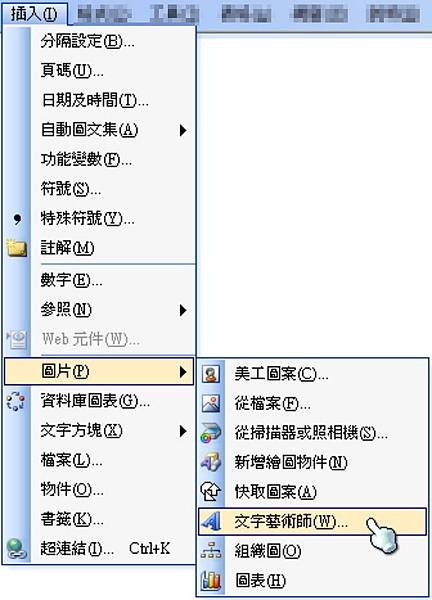
Task: Select the 書籤 menu entry
Action: [x=99, y=519]
